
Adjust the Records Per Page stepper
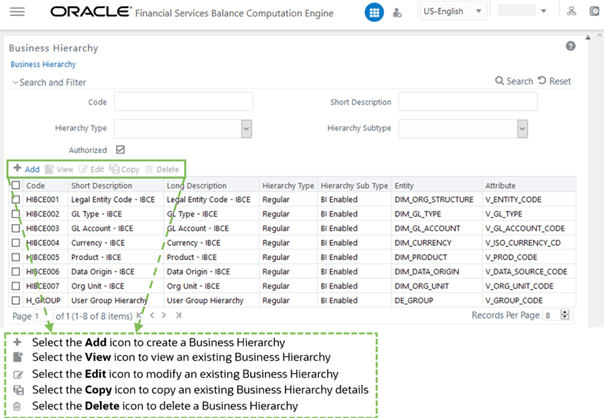[x=565, y=315]
